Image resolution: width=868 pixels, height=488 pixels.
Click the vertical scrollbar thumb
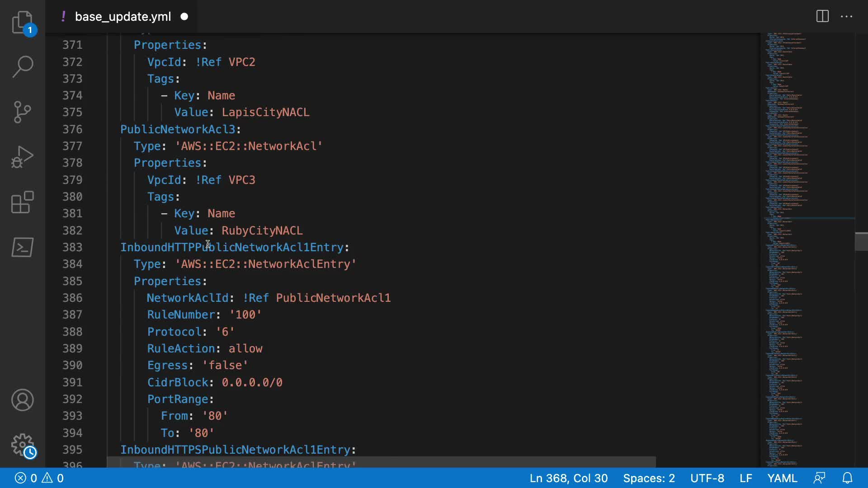[x=861, y=241]
